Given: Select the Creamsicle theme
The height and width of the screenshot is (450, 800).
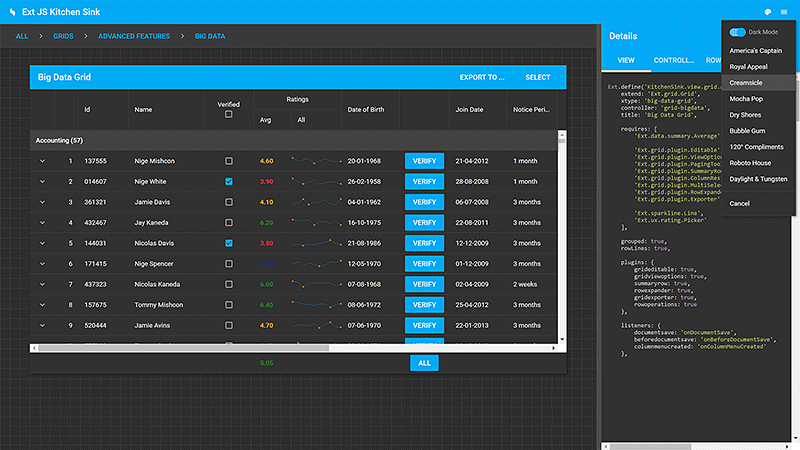Looking at the screenshot, I should [746, 83].
